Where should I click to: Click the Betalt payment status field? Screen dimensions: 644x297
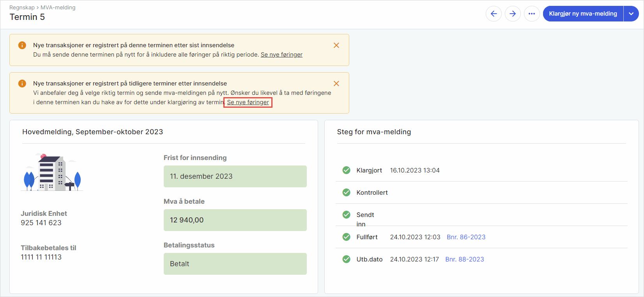(x=235, y=264)
